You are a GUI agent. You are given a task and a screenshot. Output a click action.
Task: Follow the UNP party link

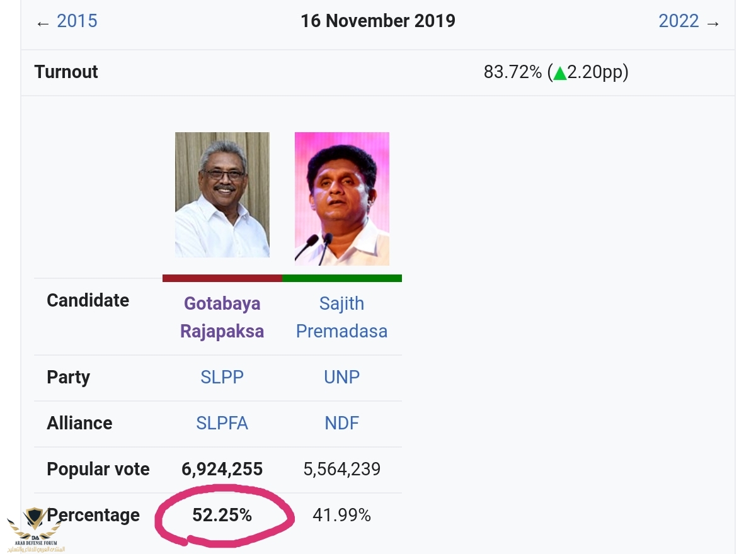point(342,377)
